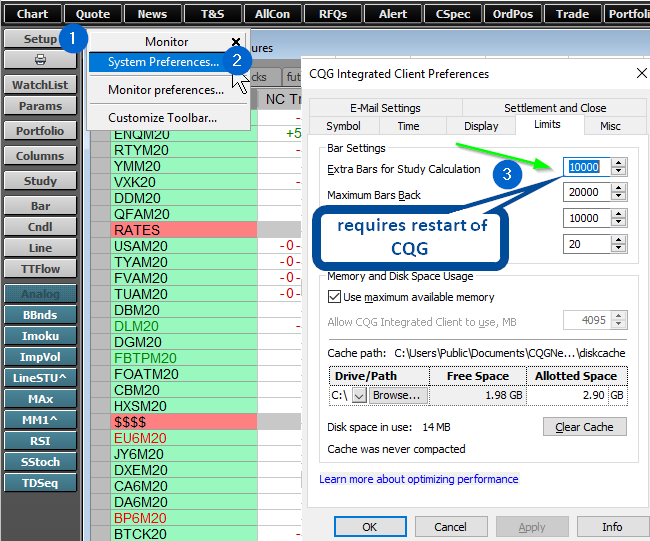This screenshot has height=541, width=650.
Task: Select the Limits tab
Action: pyautogui.click(x=547, y=124)
